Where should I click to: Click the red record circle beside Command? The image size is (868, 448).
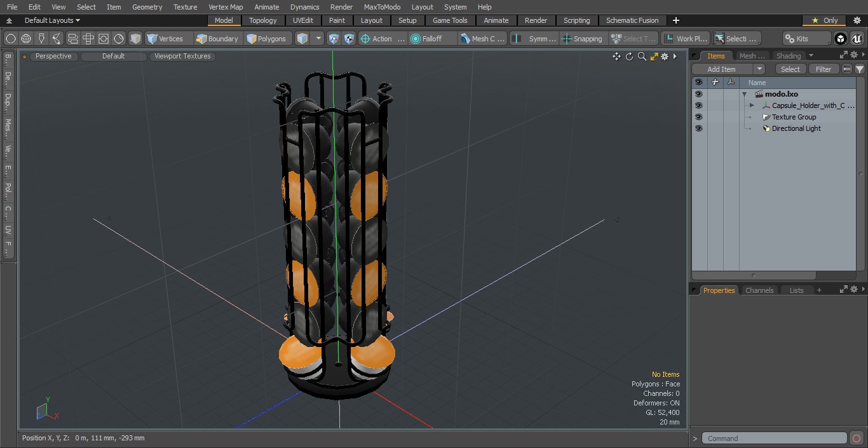pyautogui.click(x=857, y=438)
